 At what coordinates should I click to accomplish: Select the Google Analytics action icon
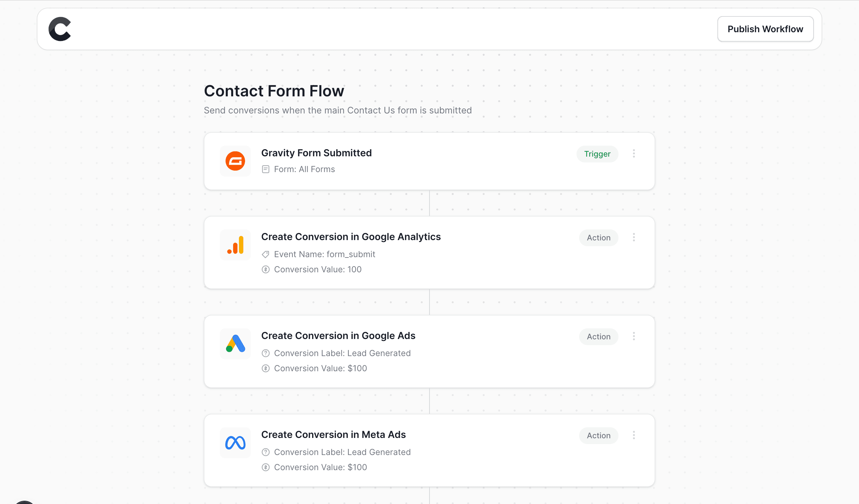pyautogui.click(x=235, y=245)
